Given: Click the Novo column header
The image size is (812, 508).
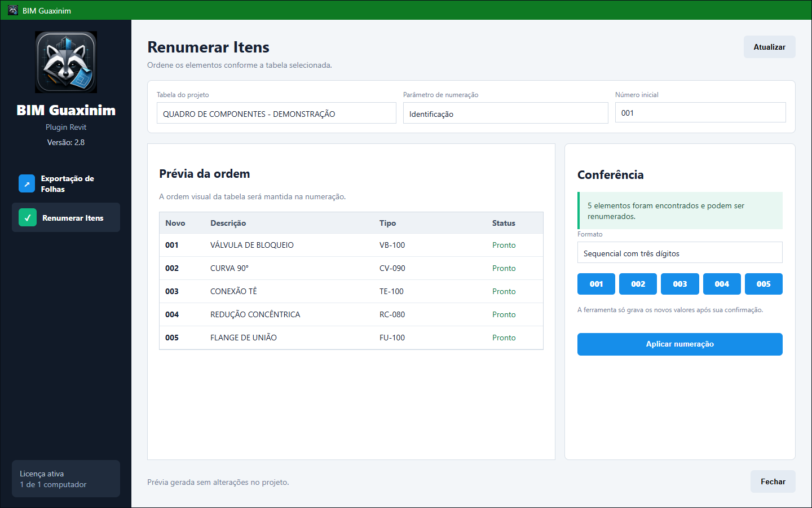Looking at the screenshot, I should pos(175,223).
